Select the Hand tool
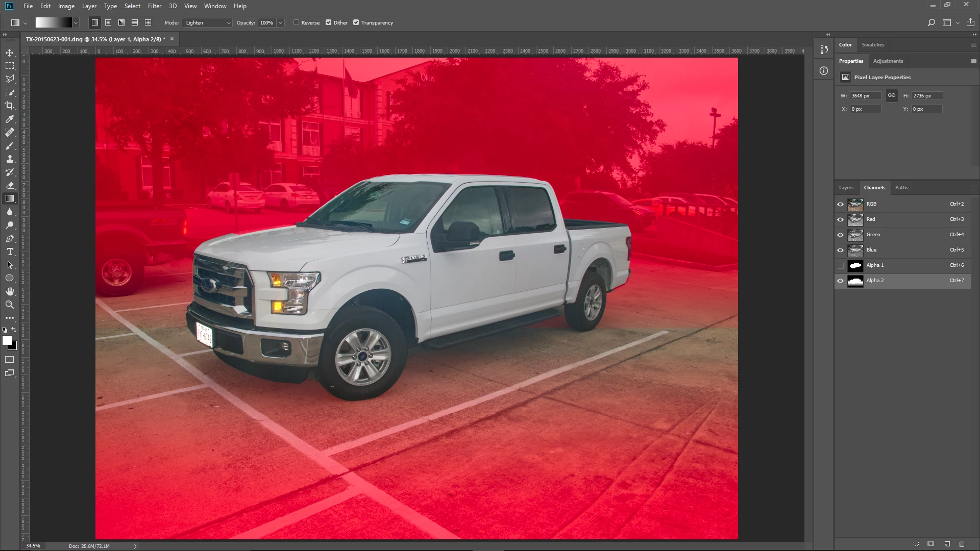980x551 pixels. tap(10, 291)
